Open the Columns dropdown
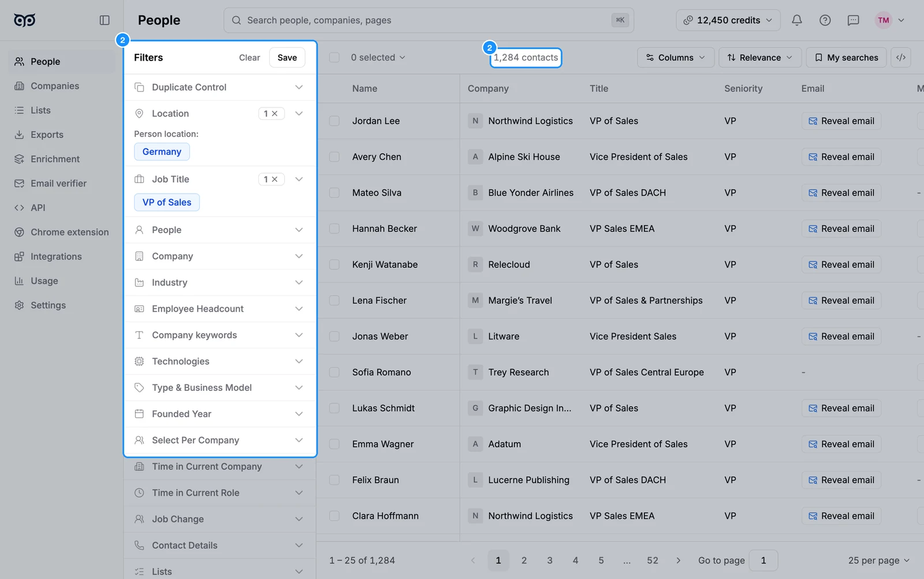This screenshot has width=924, height=579. pyautogui.click(x=676, y=57)
